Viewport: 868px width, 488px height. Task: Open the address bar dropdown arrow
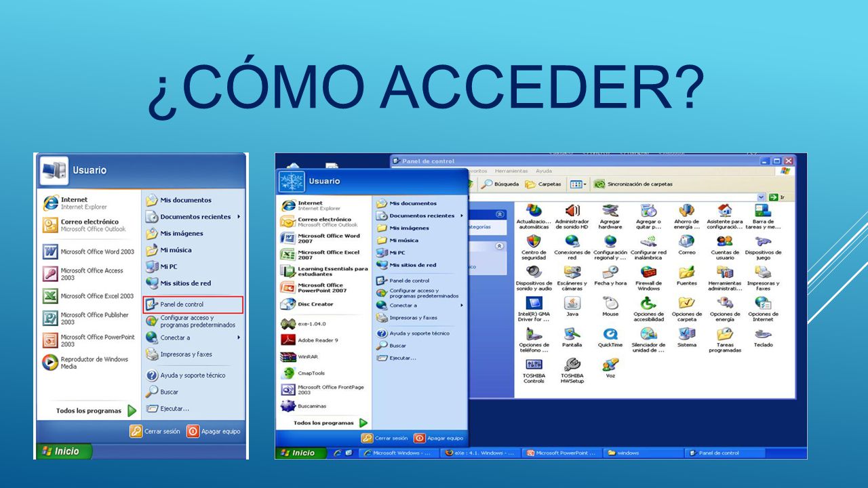click(x=762, y=197)
